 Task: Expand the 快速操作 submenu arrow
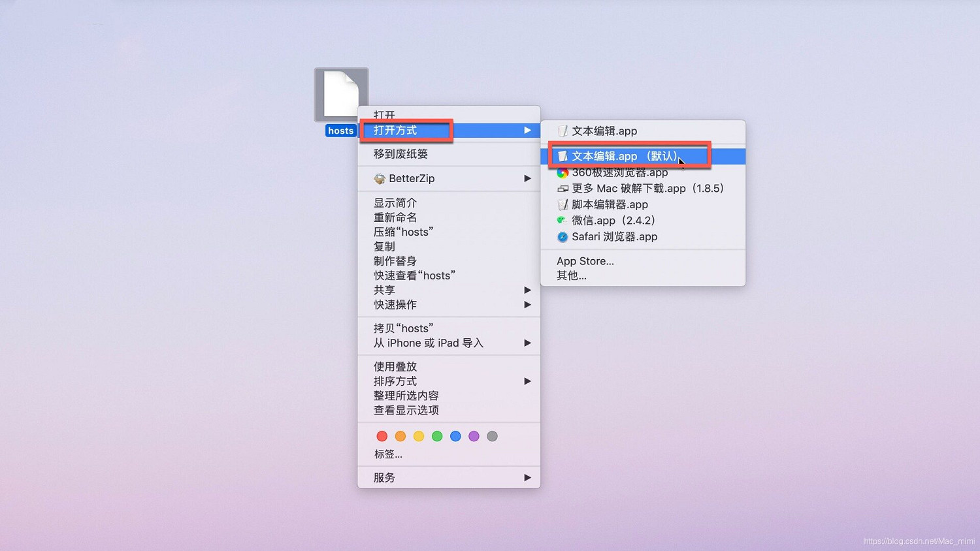point(527,305)
